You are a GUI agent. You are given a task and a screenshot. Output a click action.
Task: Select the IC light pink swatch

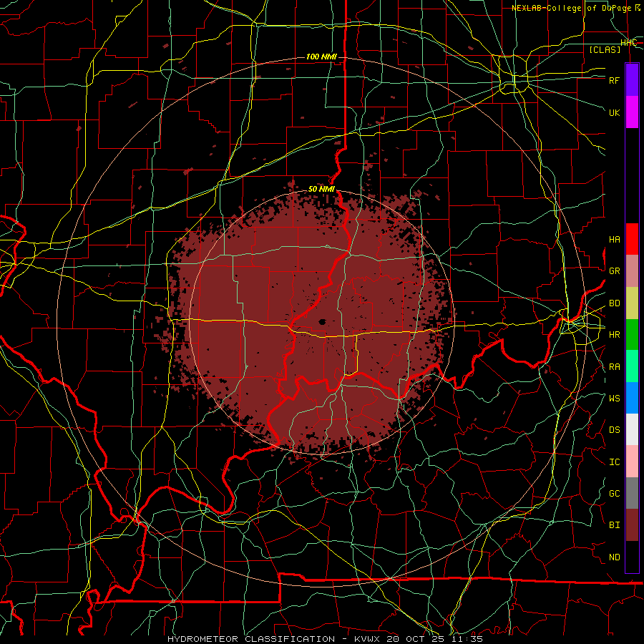632,462
